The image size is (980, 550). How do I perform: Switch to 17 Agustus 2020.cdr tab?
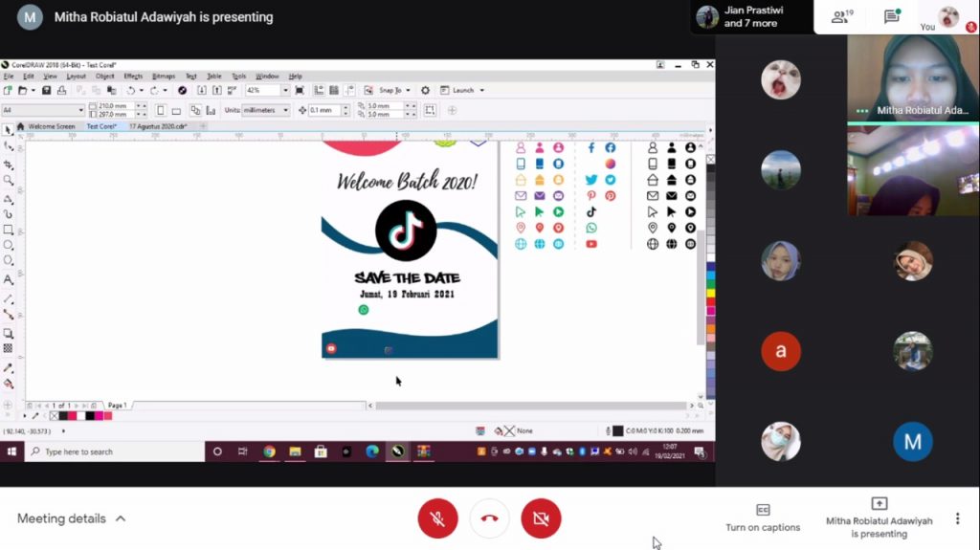click(158, 126)
